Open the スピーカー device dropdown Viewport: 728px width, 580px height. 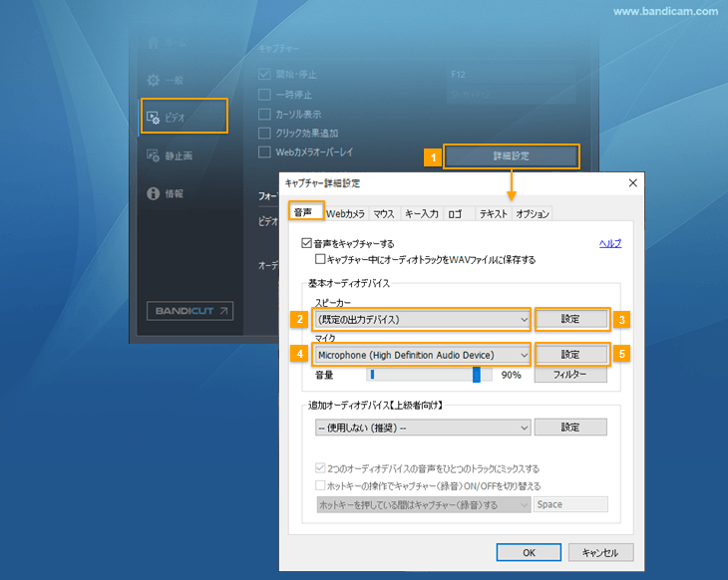point(422,319)
